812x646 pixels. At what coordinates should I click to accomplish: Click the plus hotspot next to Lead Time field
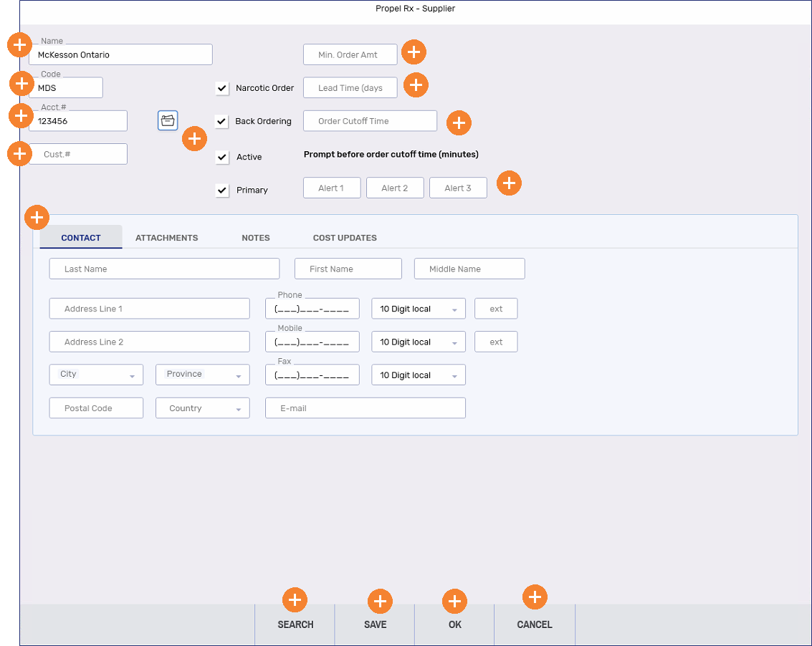pyautogui.click(x=416, y=85)
